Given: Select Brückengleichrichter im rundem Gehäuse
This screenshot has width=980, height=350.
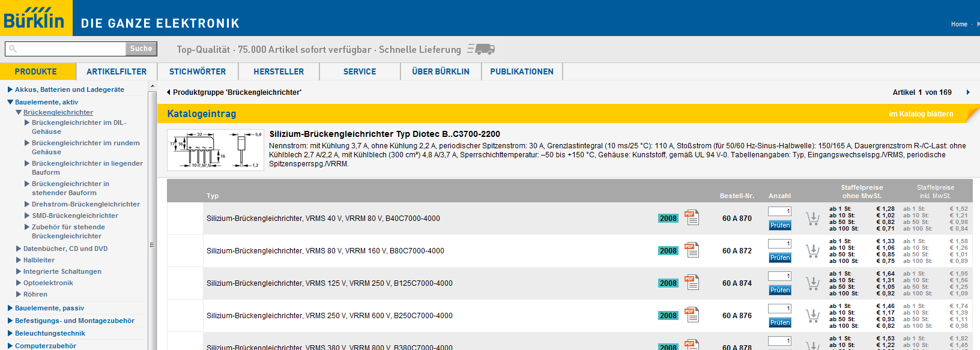Looking at the screenshot, I should tap(86, 148).
